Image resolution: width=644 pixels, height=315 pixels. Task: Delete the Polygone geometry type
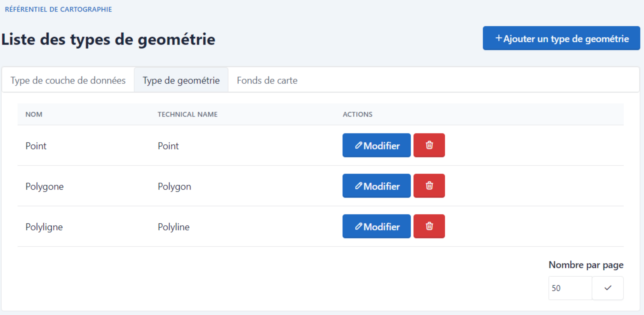pyautogui.click(x=429, y=186)
